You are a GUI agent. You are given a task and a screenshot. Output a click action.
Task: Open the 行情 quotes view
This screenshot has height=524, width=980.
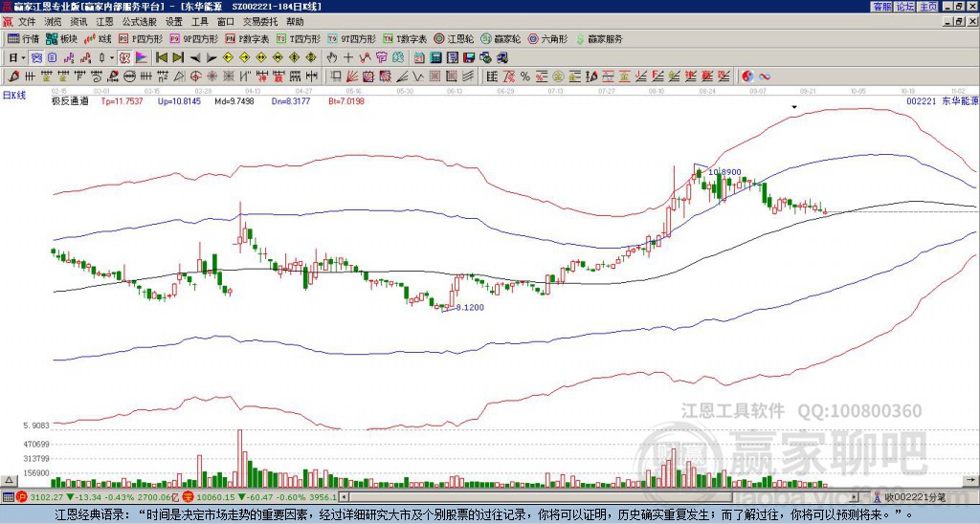click(x=23, y=38)
